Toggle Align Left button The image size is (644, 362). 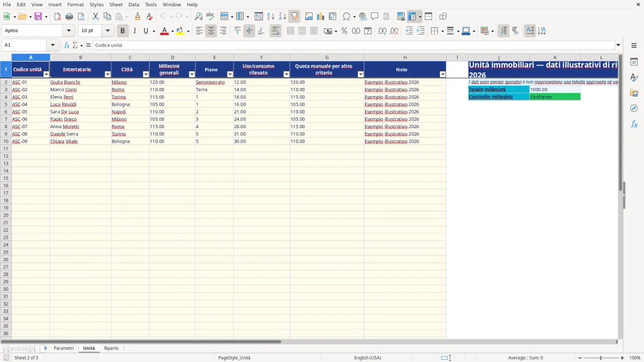coord(199,31)
